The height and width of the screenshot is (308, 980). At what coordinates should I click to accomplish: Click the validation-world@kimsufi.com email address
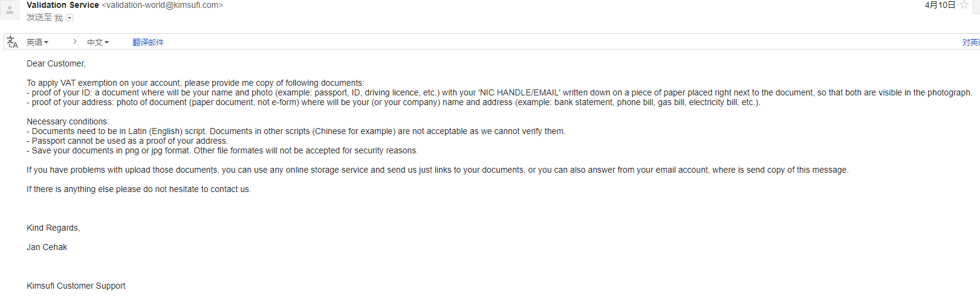[x=162, y=5]
